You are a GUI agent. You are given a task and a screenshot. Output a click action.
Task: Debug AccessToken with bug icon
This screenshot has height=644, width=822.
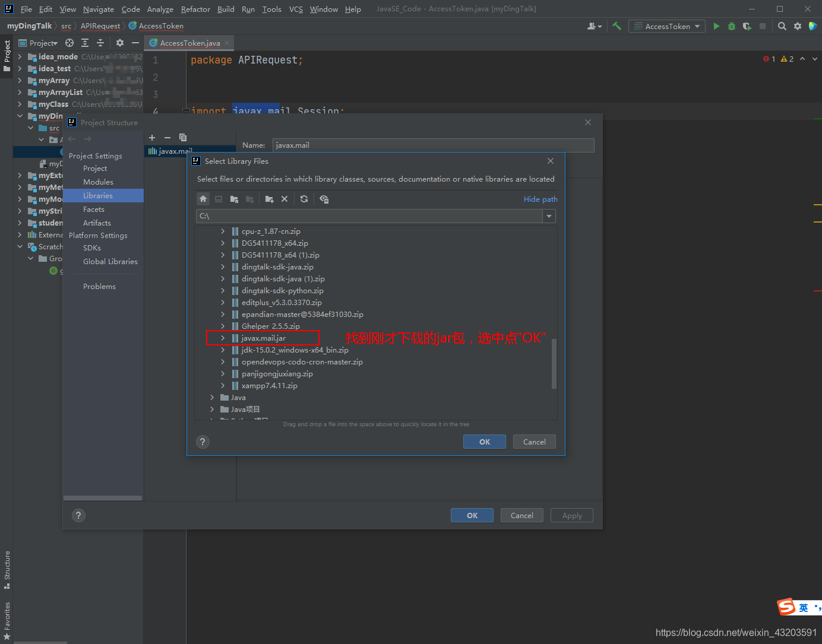pyautogui.click(x=732, y=26)
